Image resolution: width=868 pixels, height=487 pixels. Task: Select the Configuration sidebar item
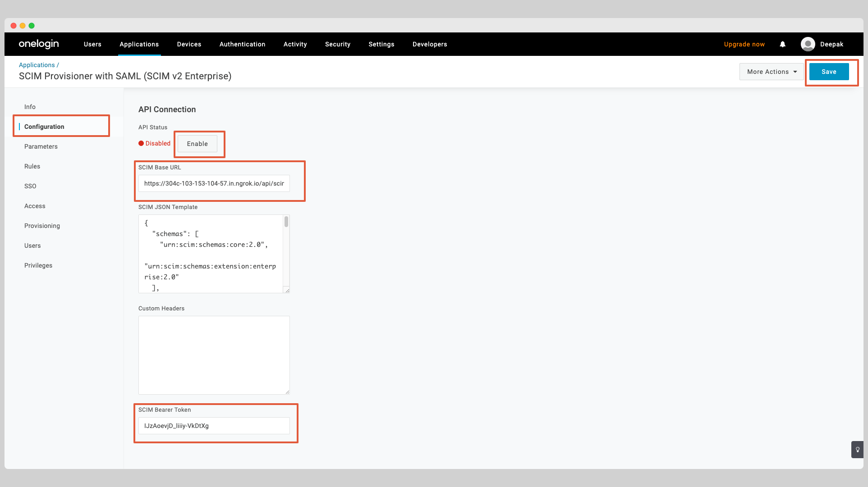pyautogui.click(x=44, y=127)
